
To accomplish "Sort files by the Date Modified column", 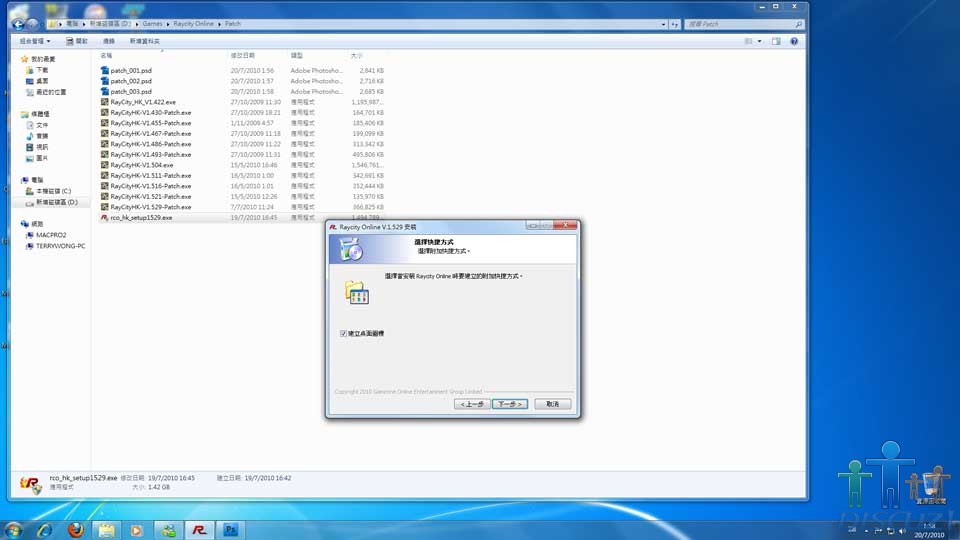I will pos(243,56).
